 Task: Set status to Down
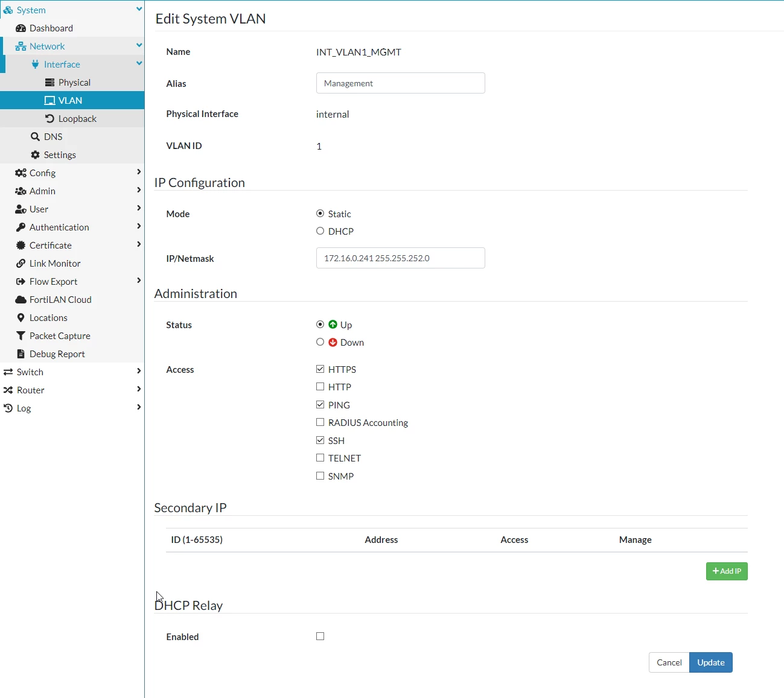click(320, 342)
